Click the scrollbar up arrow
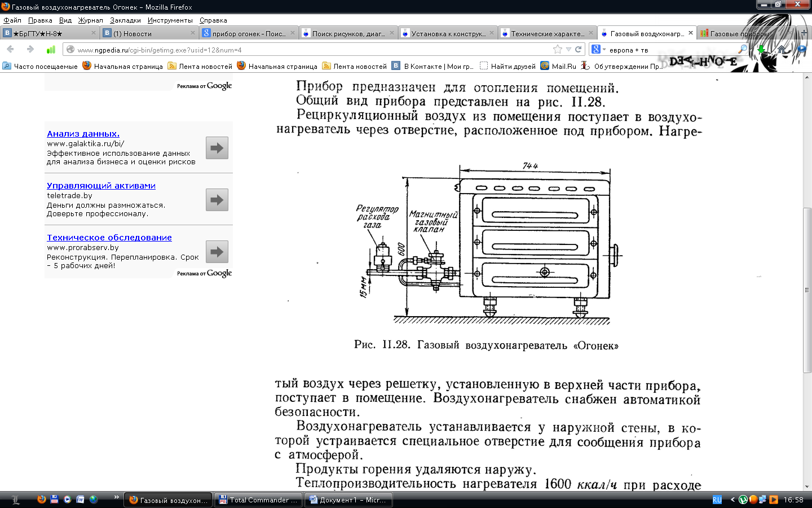 [807, 77]
